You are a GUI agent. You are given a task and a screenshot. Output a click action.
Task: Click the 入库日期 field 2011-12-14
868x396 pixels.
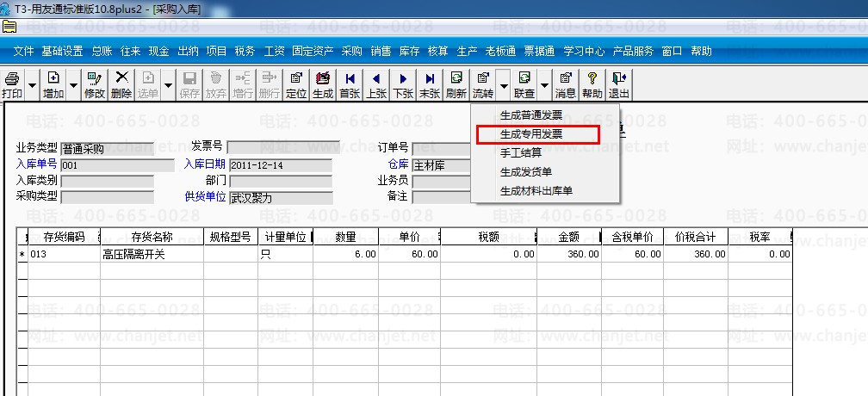280,165
